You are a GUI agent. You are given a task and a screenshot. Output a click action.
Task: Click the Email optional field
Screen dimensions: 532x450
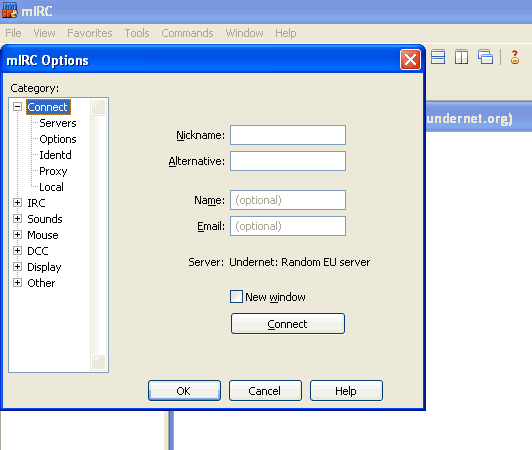pos(288,226)
